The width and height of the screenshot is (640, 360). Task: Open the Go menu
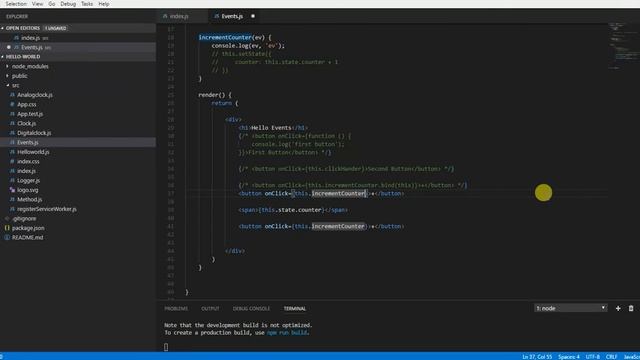pyautogui.click(x=52, y=4)
